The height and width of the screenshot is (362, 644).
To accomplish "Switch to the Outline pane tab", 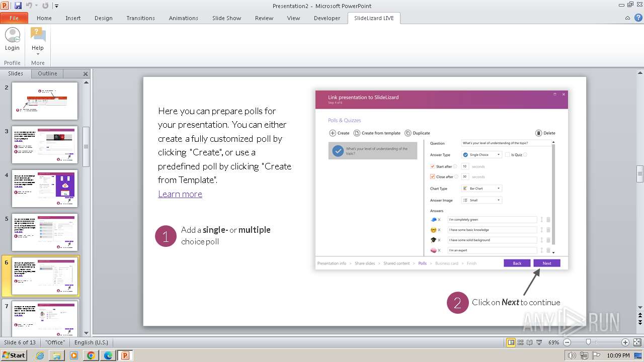I will 47,73.
